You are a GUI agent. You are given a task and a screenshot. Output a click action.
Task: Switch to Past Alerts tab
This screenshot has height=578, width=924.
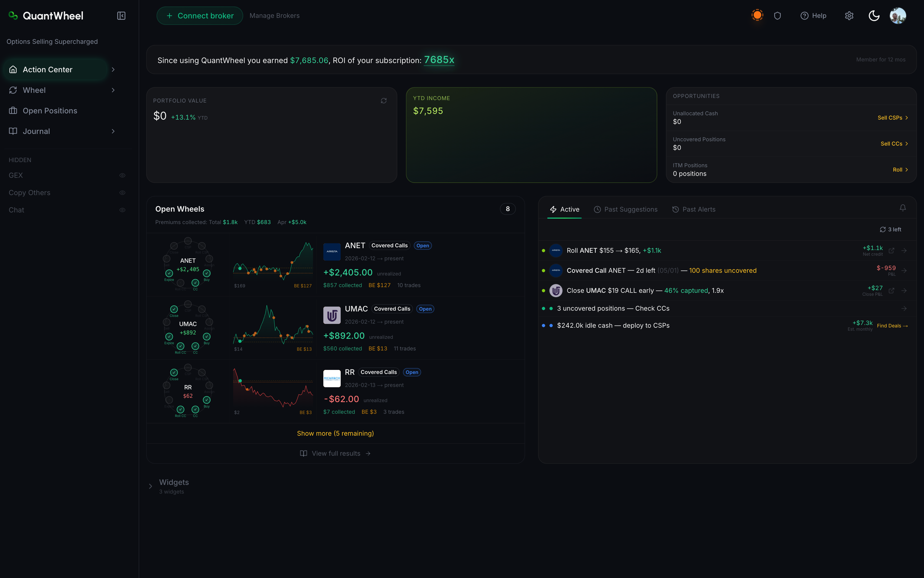pyautogui.click(x=694, y=209)
